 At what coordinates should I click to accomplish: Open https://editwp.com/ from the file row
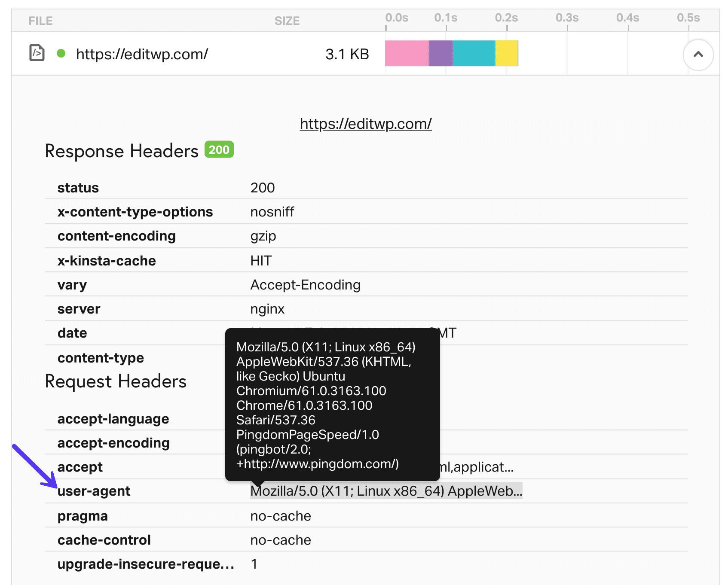click(142, 53)
